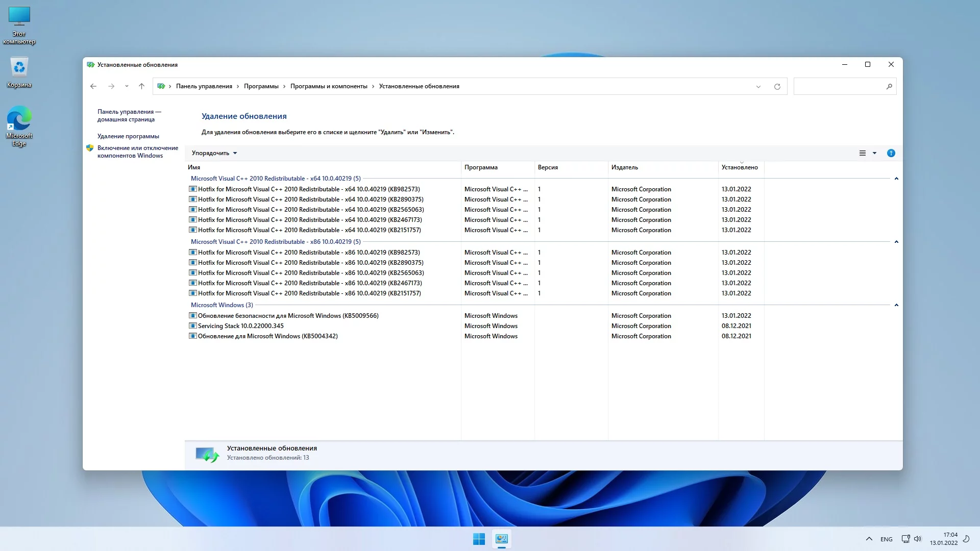Select Servicing Stack 10.0.22000.345 entry
980x551 pixels.
(x=240, y=325)
